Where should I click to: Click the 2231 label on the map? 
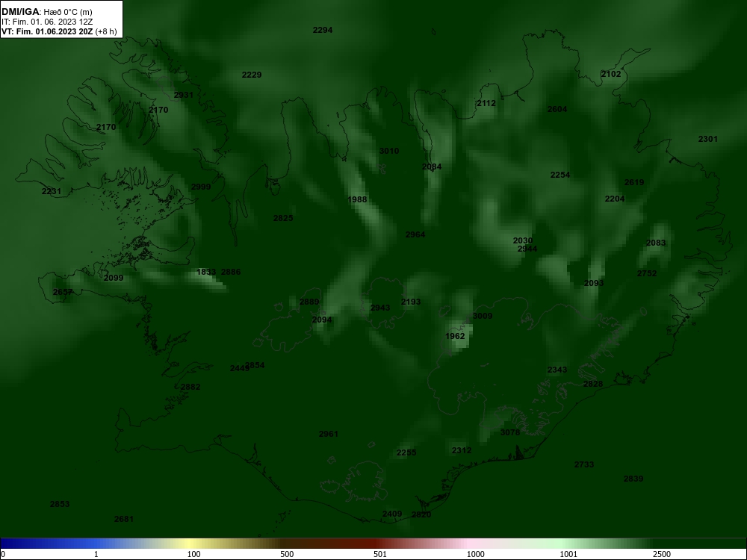(52, 191)
